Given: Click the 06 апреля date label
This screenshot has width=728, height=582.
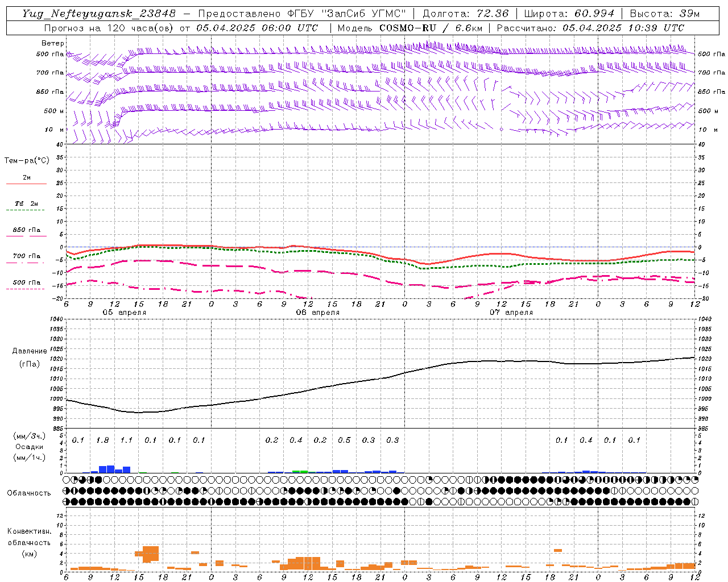Looking at the screenshot, I should (317, 313).
